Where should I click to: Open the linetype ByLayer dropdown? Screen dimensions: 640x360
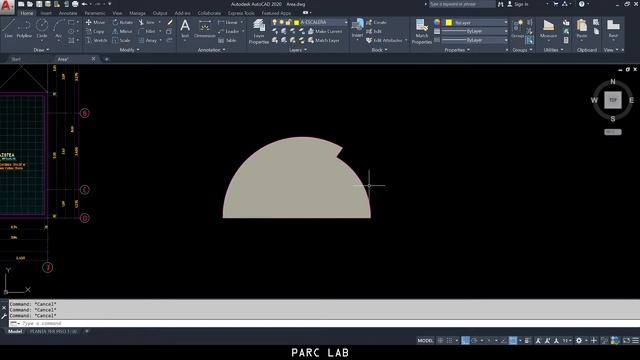[475, 40]
